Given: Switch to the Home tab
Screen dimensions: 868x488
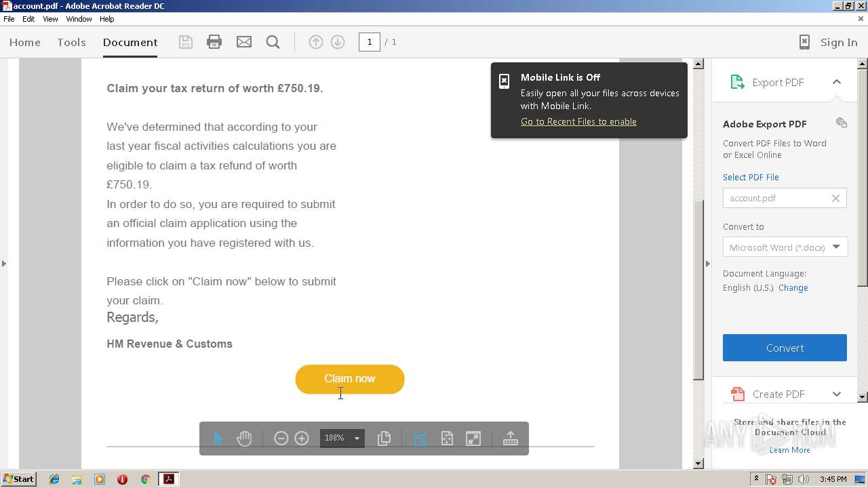Looking at the screenshot, I should click(25, 42).
